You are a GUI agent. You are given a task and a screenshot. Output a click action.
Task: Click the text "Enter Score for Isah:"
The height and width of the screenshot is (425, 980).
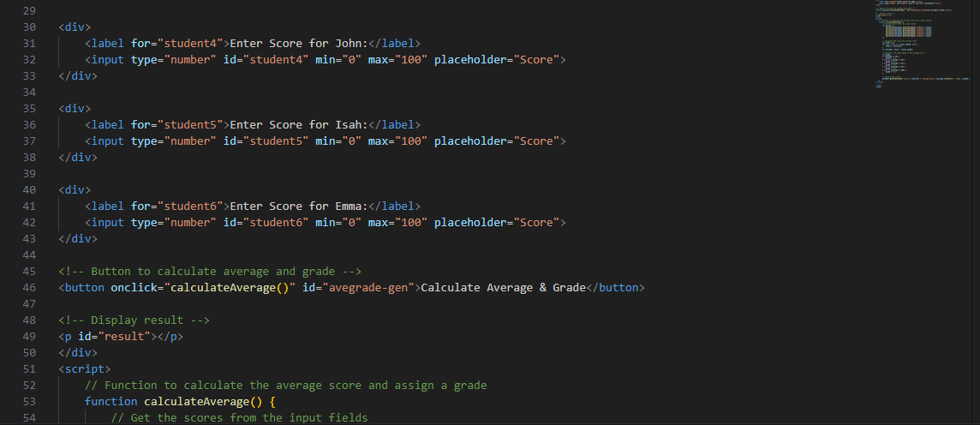[x=299, y=125]
